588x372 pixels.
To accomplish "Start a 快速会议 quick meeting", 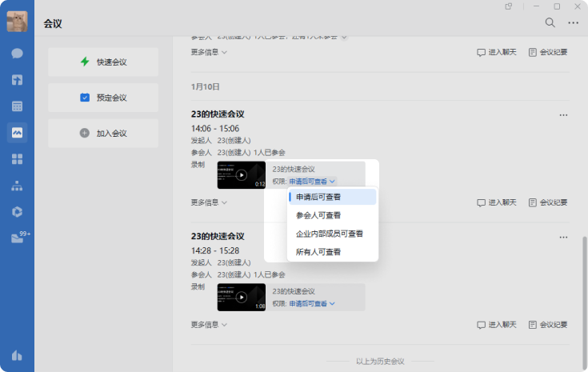I will pyautogui.click(x=103, y=62).
